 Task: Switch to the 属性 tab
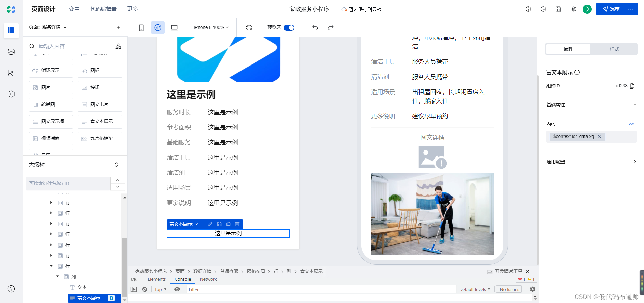point(568,49)
